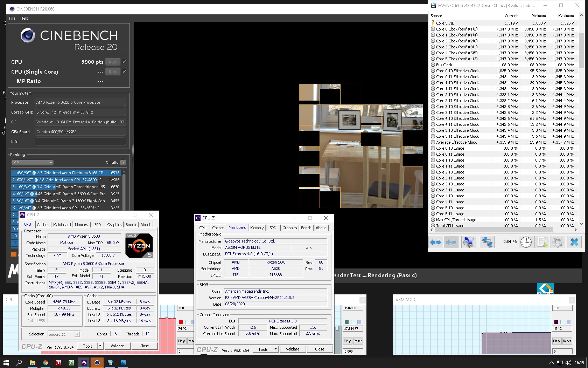Collapse HWiNFO sensor columns with inward arrows

pyautogui.click(x=451, y=242)
